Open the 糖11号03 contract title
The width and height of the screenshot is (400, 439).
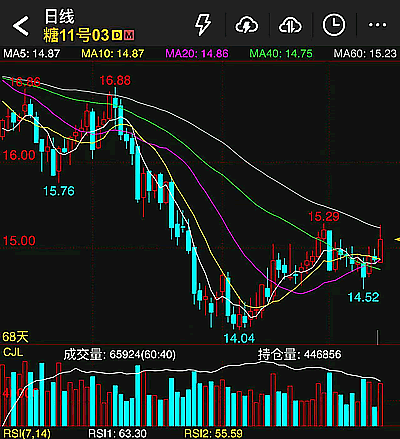coord(76,35)
